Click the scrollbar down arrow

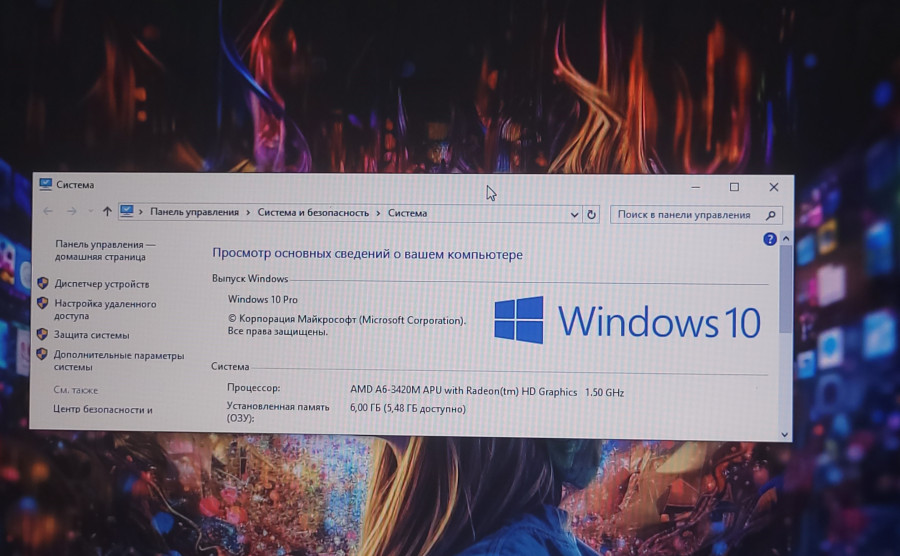point(785,435)
